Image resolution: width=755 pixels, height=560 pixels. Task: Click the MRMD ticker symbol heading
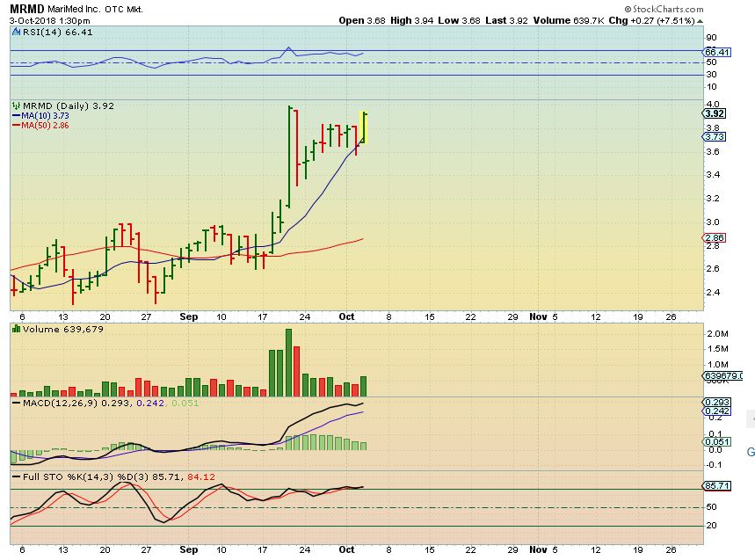27,9
